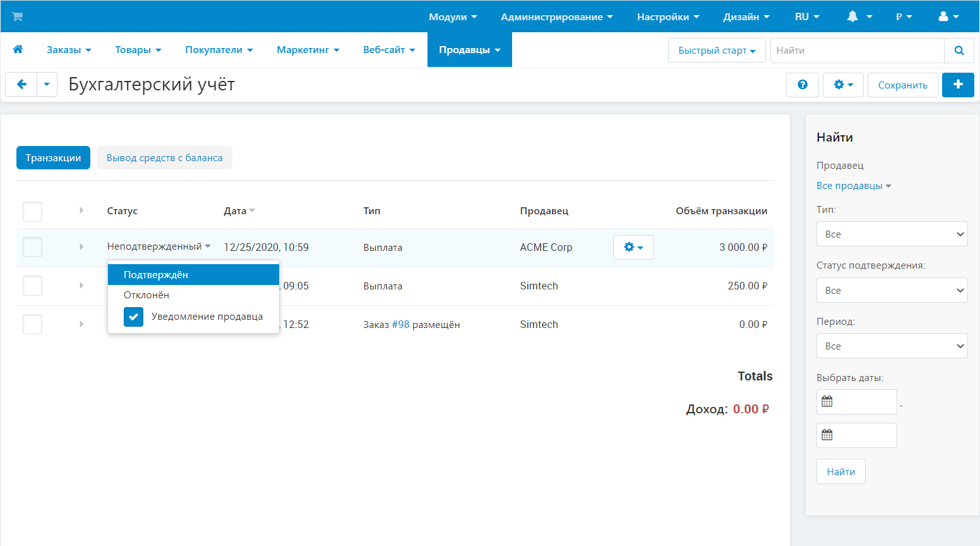Select the ACME Corp transaction row checkbox

[32, 247]
